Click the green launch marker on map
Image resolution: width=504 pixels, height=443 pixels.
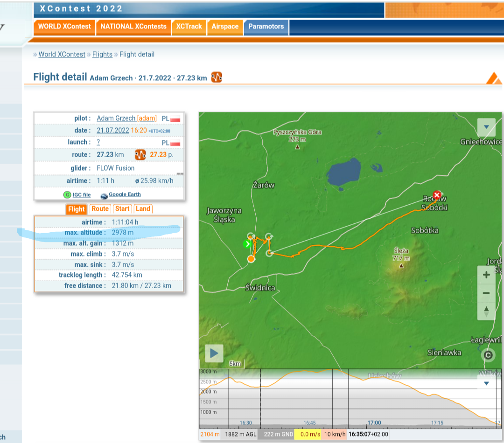tap(247, 244)
